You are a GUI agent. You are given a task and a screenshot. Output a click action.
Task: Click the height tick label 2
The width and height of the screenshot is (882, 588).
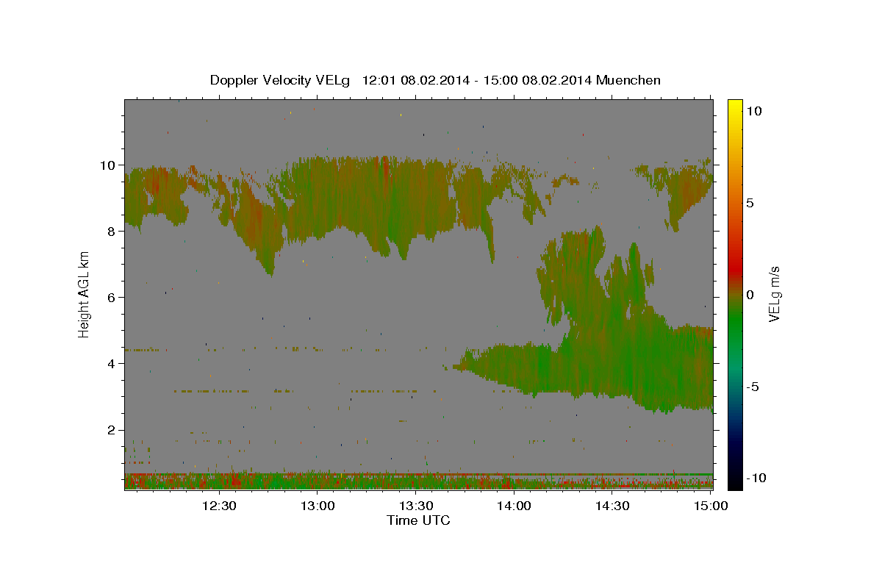112,430
